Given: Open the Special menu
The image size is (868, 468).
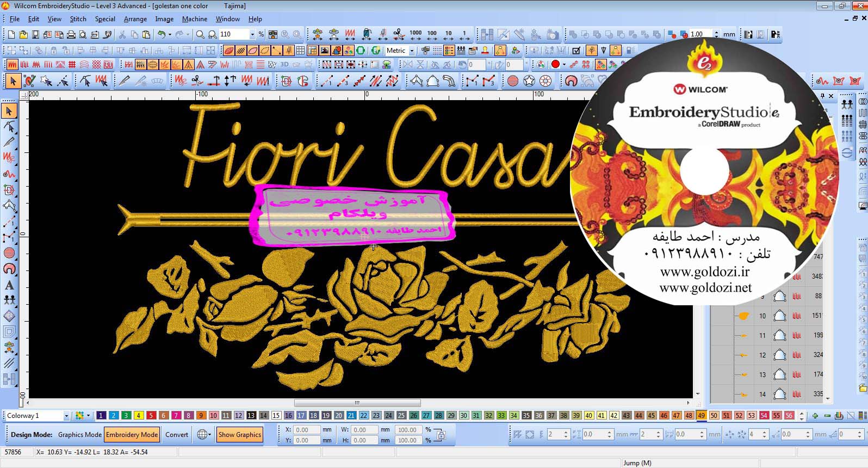Looking at the screenshot, I should tap(105, 19).
